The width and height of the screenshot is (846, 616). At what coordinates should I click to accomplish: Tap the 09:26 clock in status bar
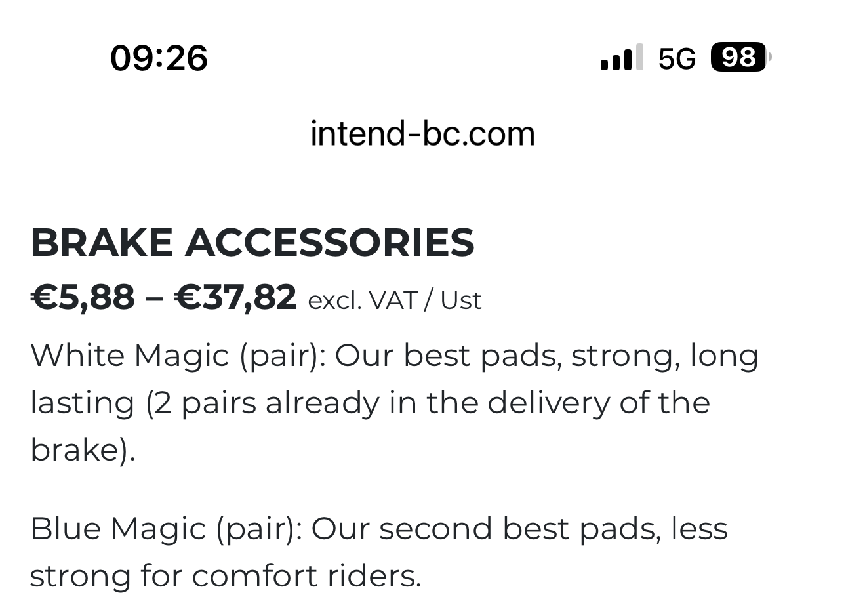[x=159, y=58]
